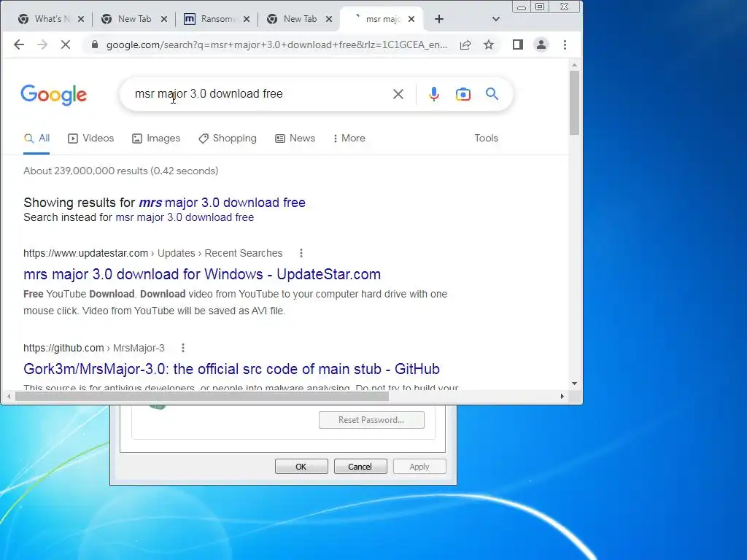The height and width of the screenshot is (560, 747).
Task: Open the Gork3m/MrsMajor-3.0 GitHub result
Action: tap(231, 369)
